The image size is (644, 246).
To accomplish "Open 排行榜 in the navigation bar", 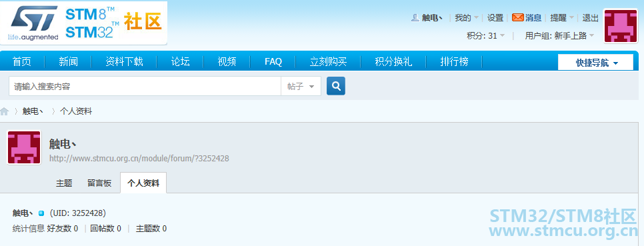I will [x=454, y=62].
